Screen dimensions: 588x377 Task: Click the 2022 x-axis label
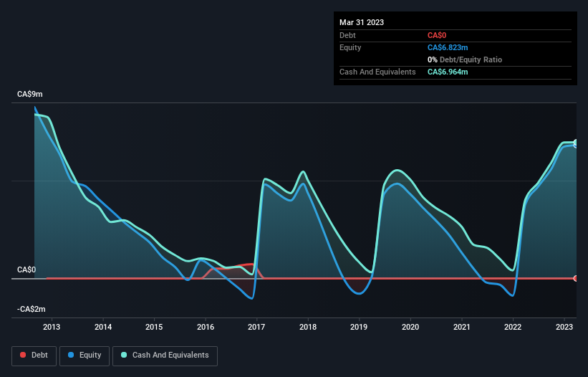coord(513,327)
